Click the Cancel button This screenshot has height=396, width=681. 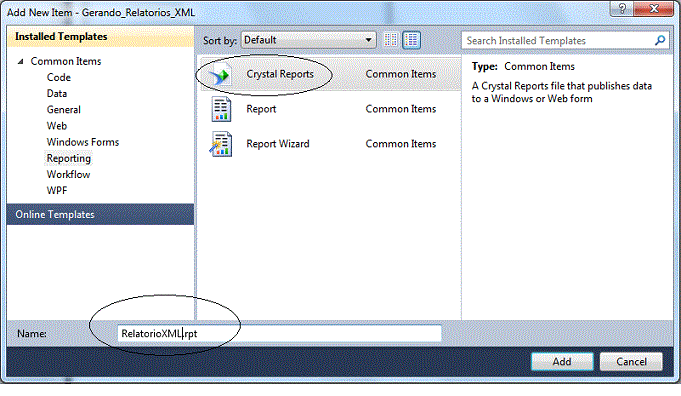coord(631,361)
